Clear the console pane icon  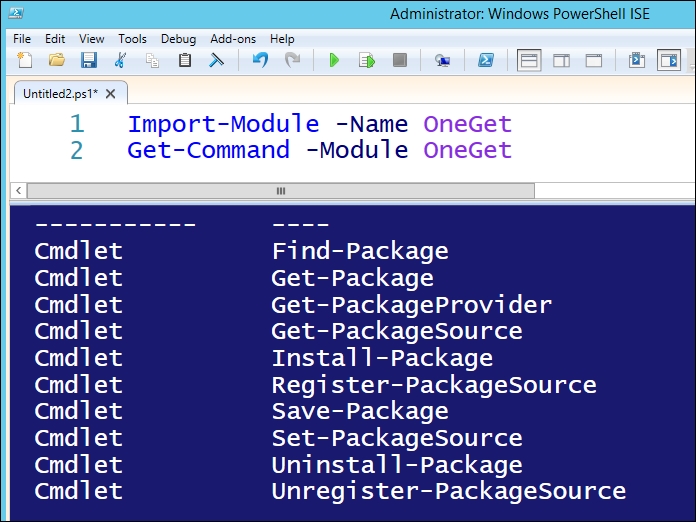coord(216,60)
